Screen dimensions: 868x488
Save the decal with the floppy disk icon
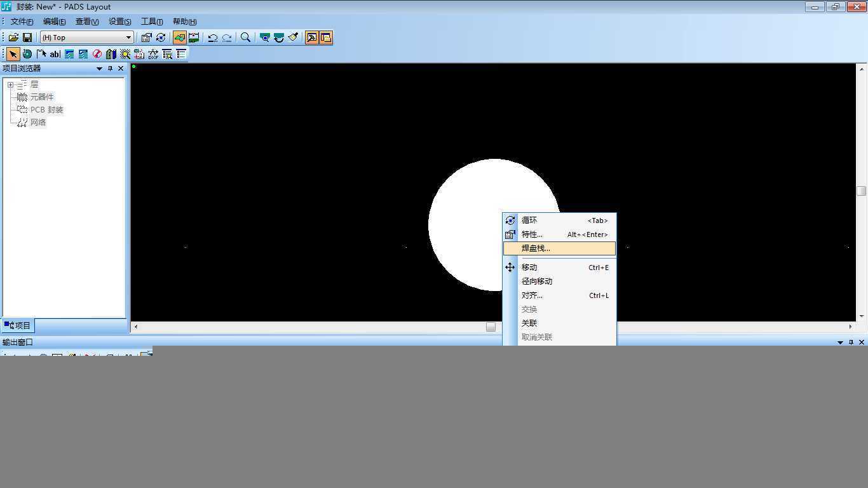(x=27, y=37)
